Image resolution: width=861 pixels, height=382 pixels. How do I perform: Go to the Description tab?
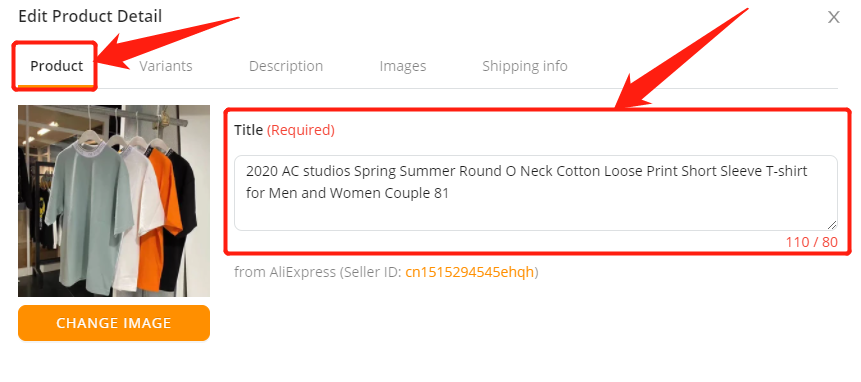286,66
